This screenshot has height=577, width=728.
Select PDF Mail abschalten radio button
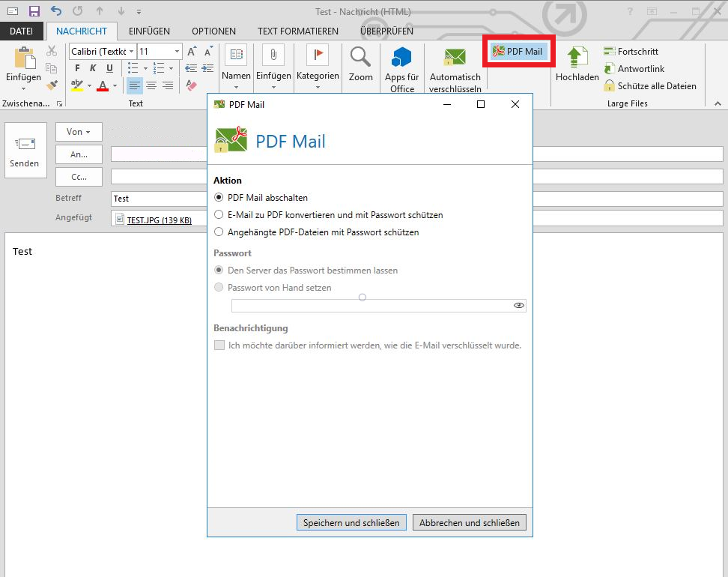pyautogui.click(x=219, y=198)
